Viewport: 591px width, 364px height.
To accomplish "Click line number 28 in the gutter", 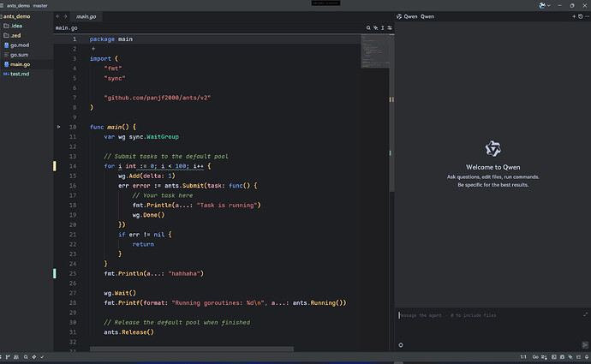I will 73,303.
